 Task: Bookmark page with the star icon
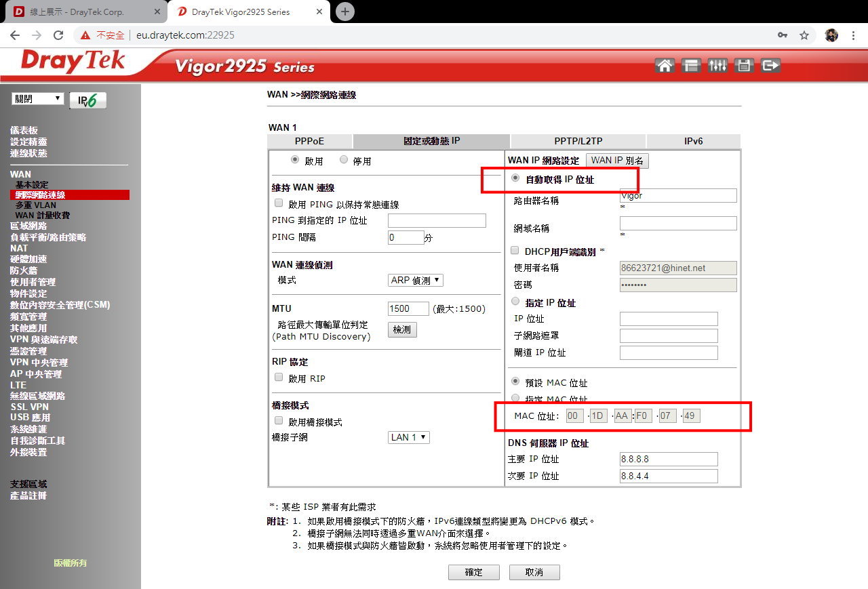[804, 35]
